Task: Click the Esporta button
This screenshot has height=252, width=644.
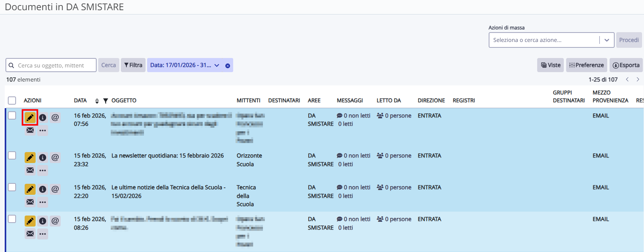Action: click(x=626, y=65)
